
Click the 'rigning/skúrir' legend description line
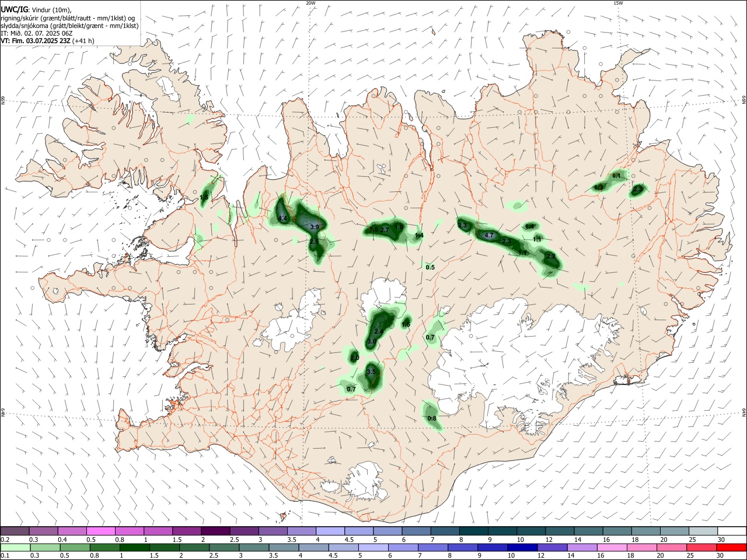point(68,18)
